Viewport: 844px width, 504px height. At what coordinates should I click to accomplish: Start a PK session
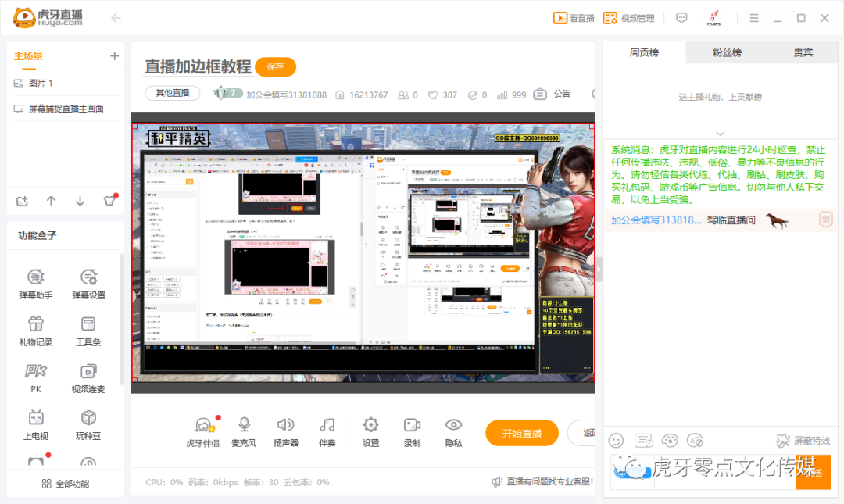(35, 377)
